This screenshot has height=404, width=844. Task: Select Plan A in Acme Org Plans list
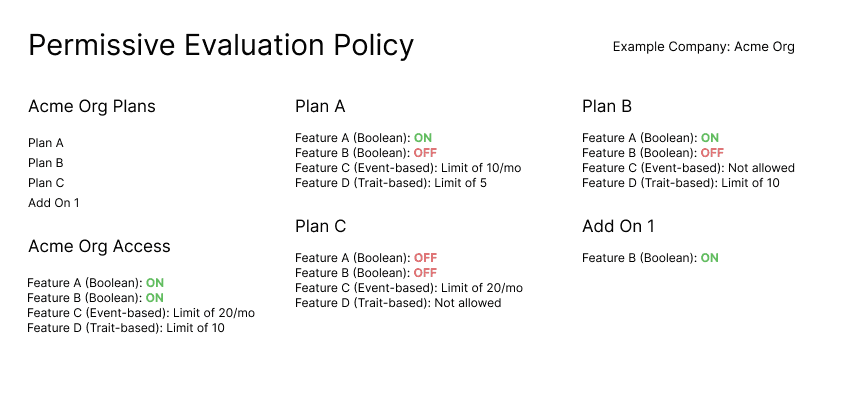pyautogui.click(x=46, y=143)
